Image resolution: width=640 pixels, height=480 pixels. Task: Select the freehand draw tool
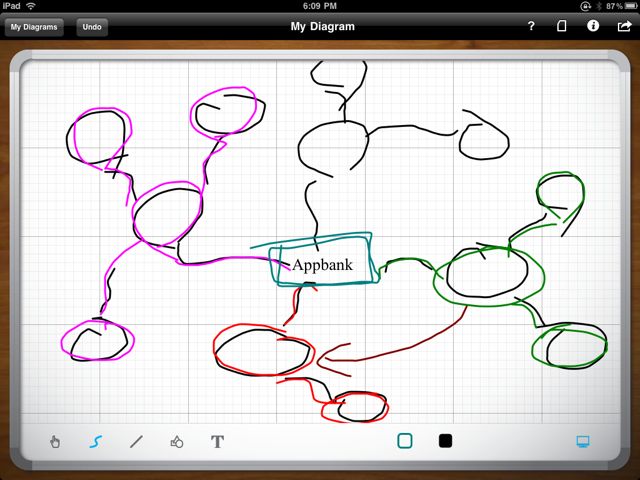point(96,442)
